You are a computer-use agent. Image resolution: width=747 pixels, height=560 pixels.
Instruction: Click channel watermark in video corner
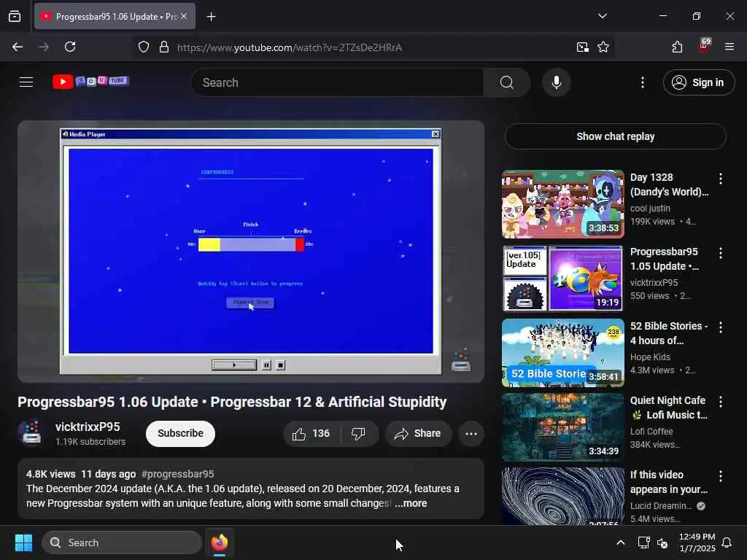coord(461,360)
